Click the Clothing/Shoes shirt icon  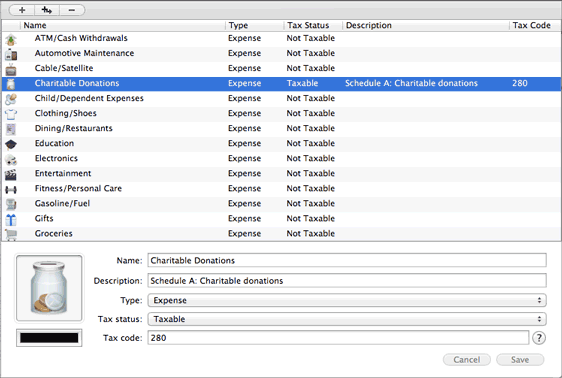point(11,114)
